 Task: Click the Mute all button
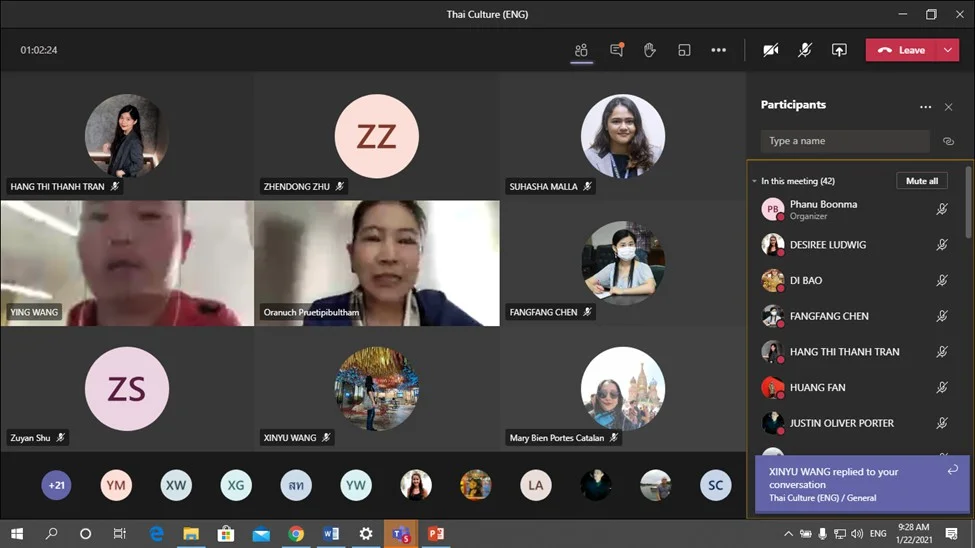coord(921,181)
